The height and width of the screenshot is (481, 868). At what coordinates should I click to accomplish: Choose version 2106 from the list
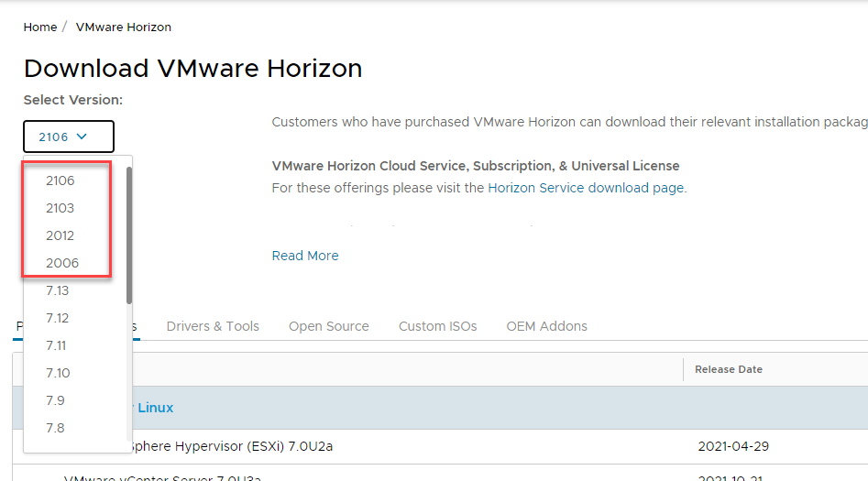[60, 180]
